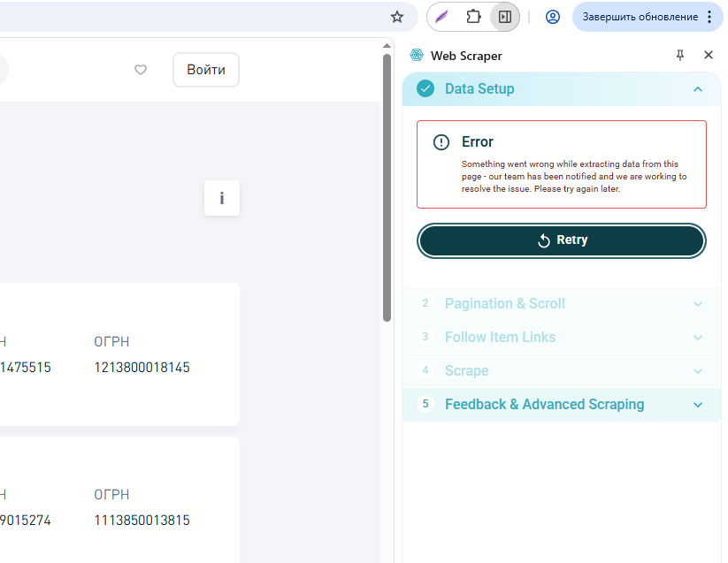
Task: Click the info 'i' button
Action: coord(222,198)
